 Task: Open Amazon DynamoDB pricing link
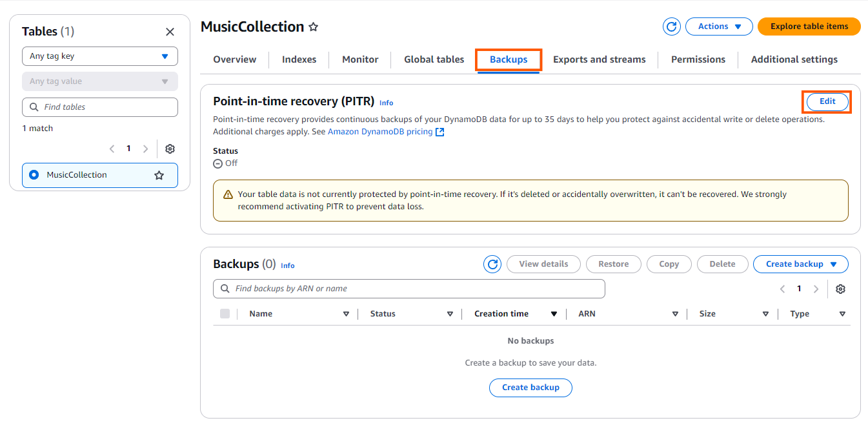pos(380,132)
